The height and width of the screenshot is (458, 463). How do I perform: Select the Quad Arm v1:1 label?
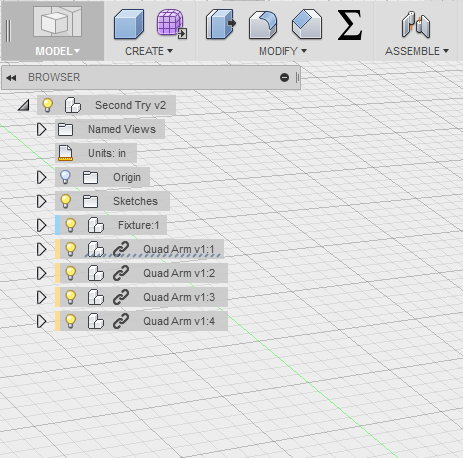pyautogui.click(x=179, y=249)
